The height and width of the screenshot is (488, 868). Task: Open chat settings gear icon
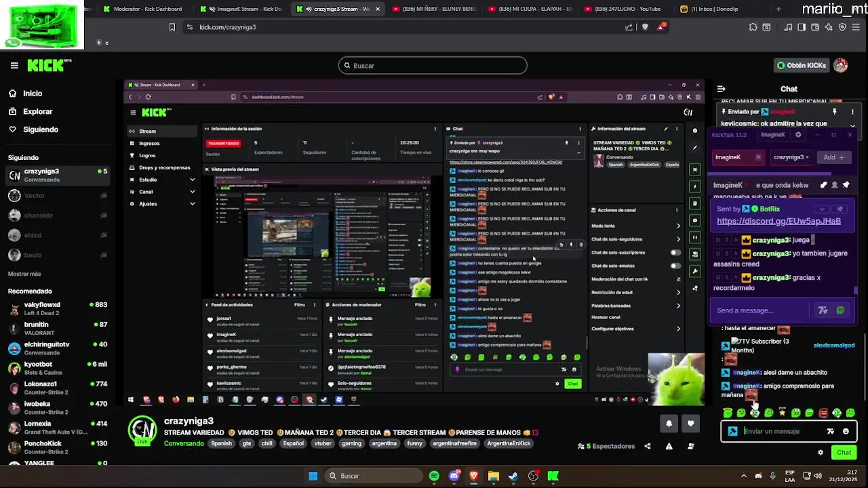click(821, 452)
